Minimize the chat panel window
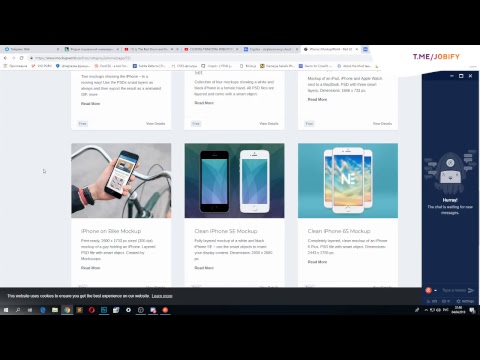The width and height of the screenshot is (480, 360). point(452,76)
